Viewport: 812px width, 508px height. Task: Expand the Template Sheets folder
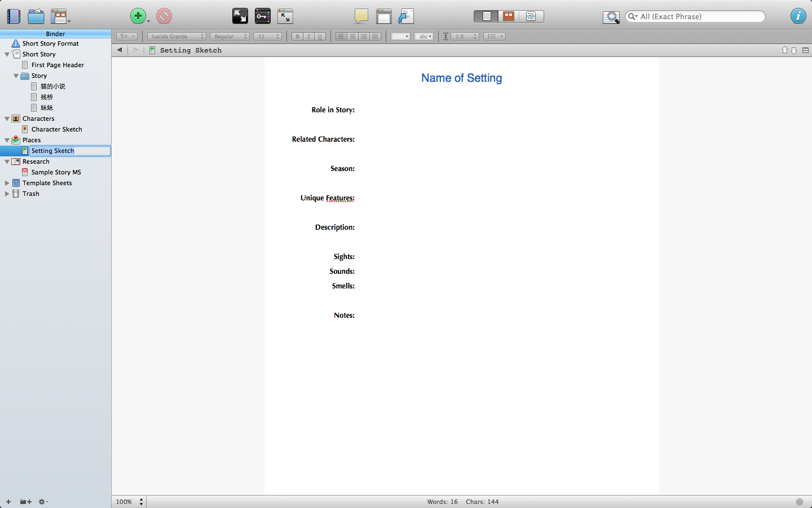[7, 183]
